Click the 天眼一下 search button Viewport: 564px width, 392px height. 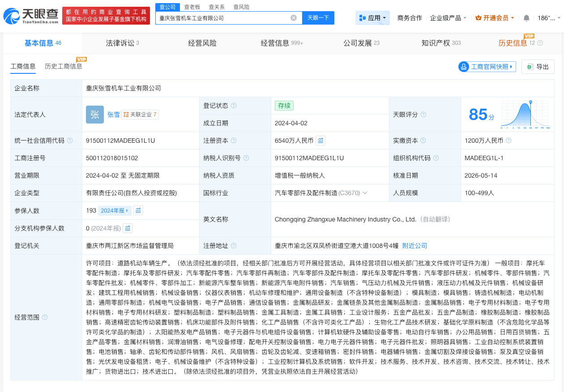318,18
